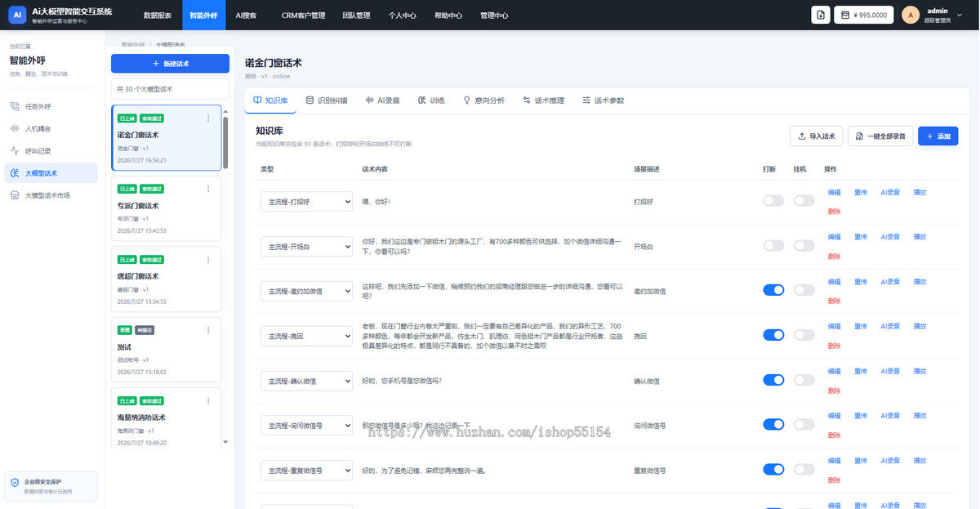Open kebab menu on 诺金门窗话术 card
This screenshot has height=509, width=980.
pyautogui.click(x=208, y=118)
